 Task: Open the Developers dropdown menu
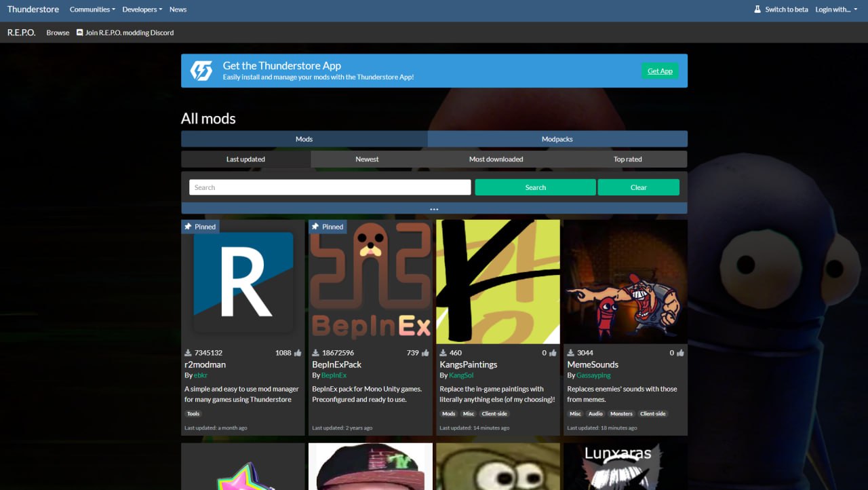pyautogui.click(x=142, y=10)
